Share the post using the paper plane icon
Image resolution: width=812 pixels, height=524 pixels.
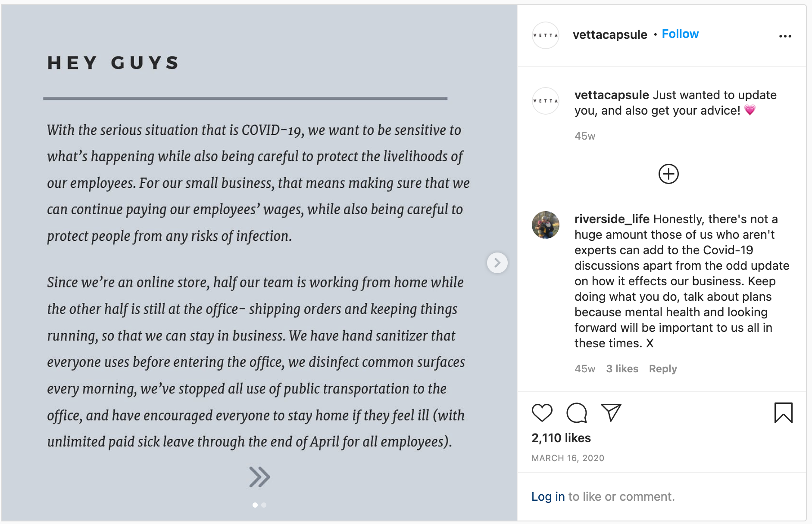(x=611, y=413)
